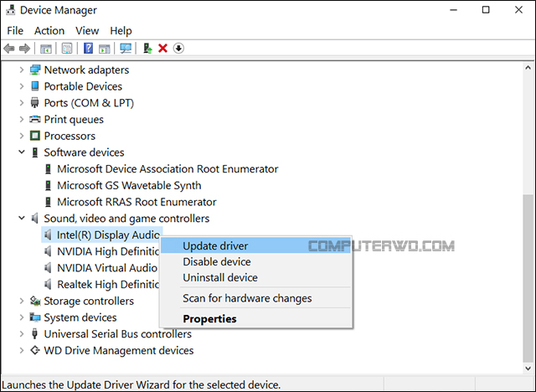The height and width of the screenshot is (392, 536).
Task: Choose Uninstall device from context menu
Action: 255,278
